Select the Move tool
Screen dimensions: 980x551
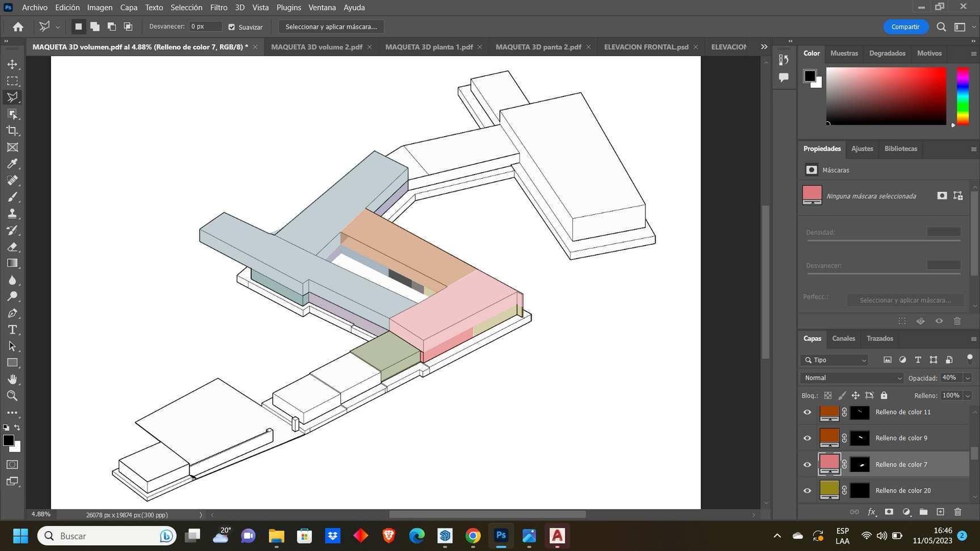point(12,65)
